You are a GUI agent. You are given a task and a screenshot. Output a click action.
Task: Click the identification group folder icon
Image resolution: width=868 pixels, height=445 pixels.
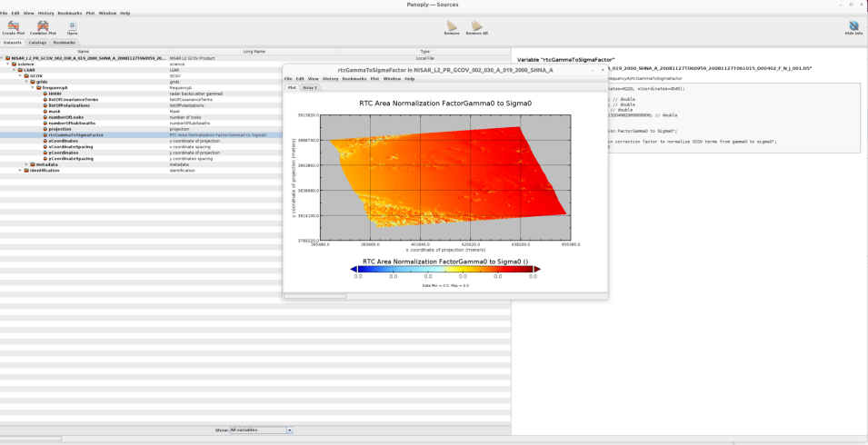26,170
